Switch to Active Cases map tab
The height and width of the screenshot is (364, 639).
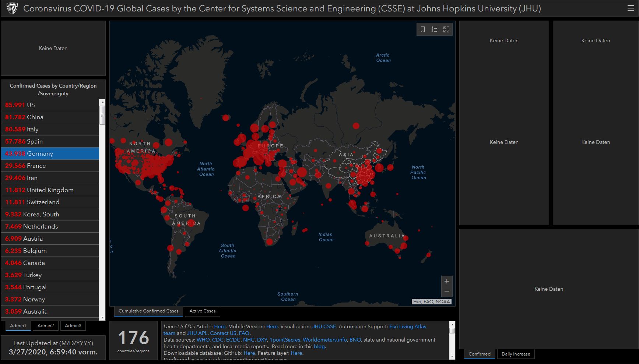pyautogui.click(x=203, y=311)
